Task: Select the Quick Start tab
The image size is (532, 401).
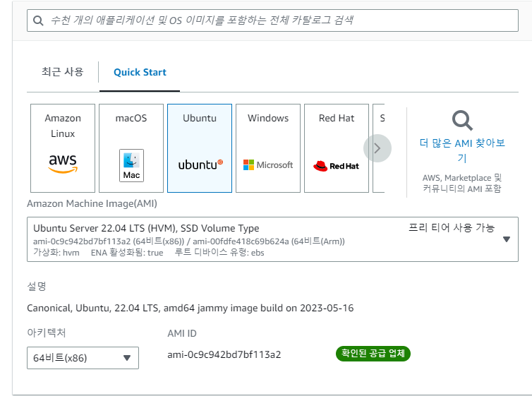Action: [140, 72]
